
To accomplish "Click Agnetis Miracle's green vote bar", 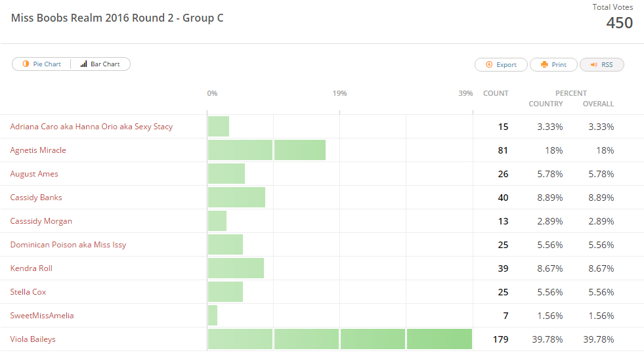I will 267,150.
